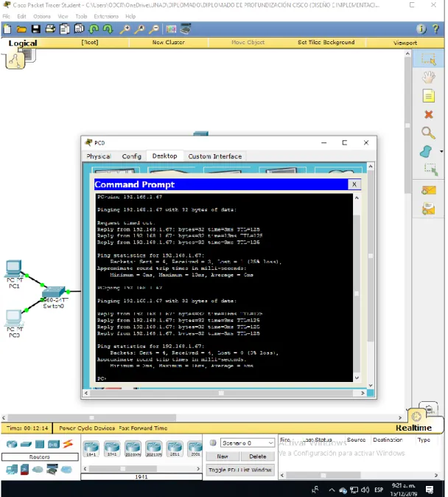Screen dimensions: 448x497
Task: Choose the WAN Emulation cloud icon
Action: pos(38,470)
